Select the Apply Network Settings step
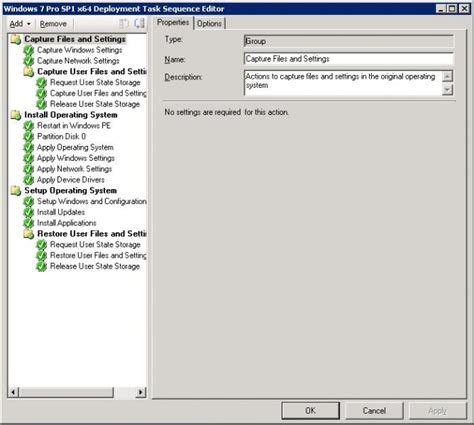This screenshot has height=425, width=474. tap(75, 169)
